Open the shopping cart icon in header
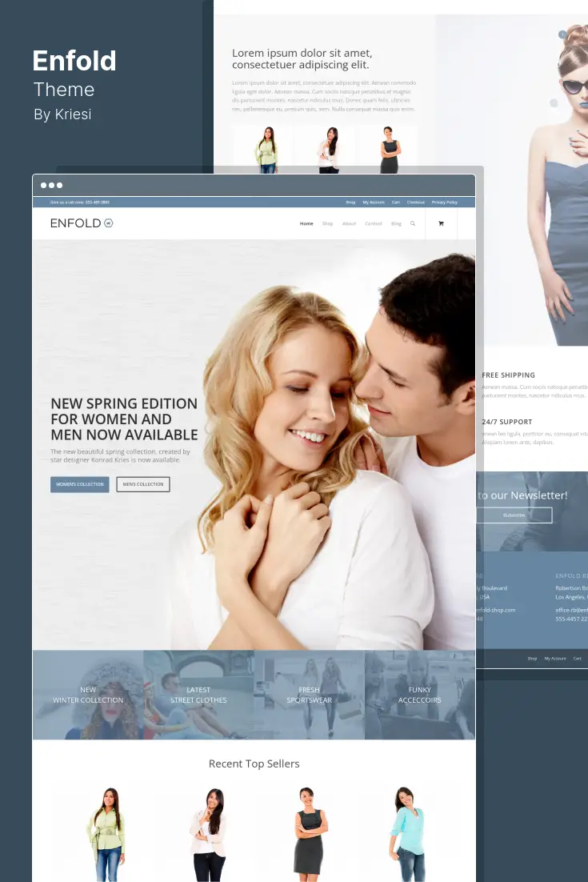The image size is (588, 882). [441, 223]
